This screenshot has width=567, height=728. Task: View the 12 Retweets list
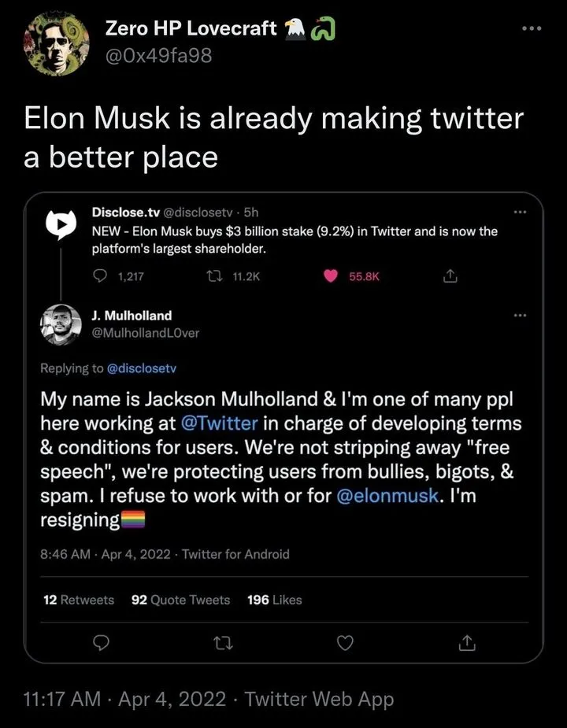(78, 600)
